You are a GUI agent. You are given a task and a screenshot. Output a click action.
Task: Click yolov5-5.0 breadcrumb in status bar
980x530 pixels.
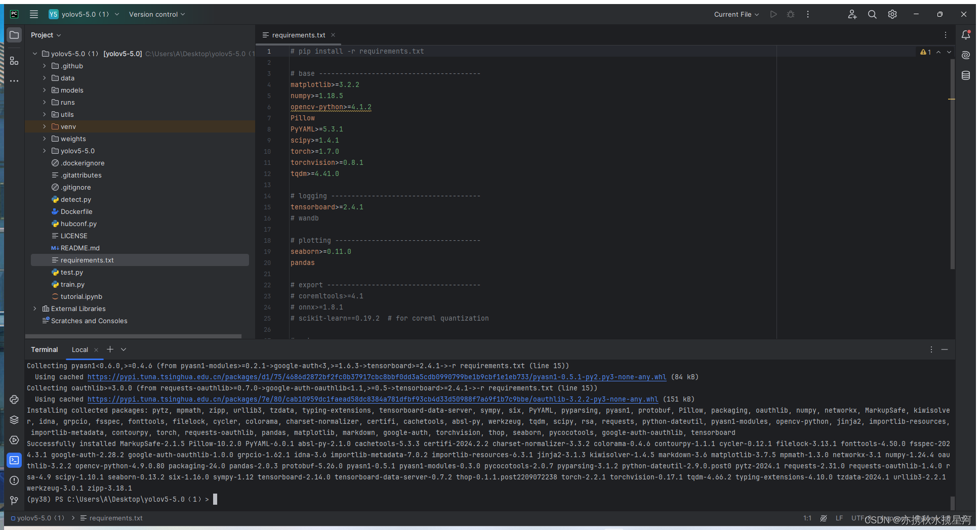[38, 518]
